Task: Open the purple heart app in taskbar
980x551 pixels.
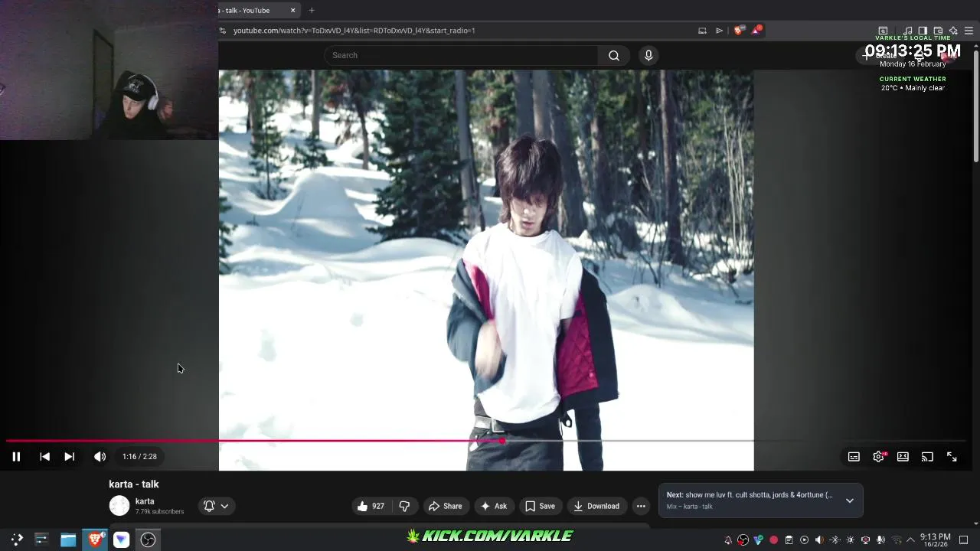Action: pyautogui.click(x=121, y=540)
